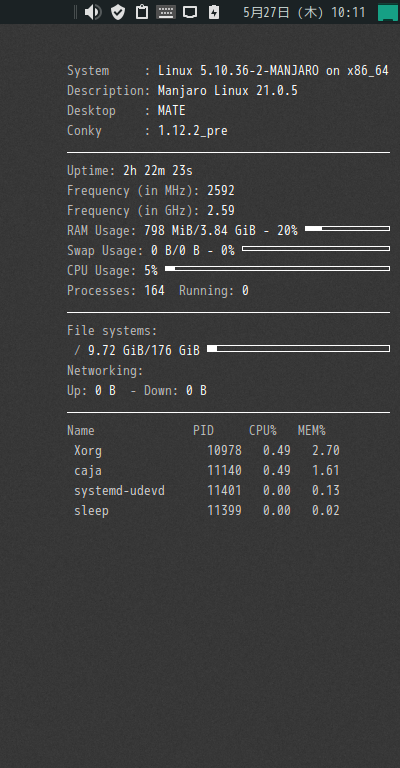Click PID value '11140'
Screen dimensions: 400x768
[x=224, y=471]
